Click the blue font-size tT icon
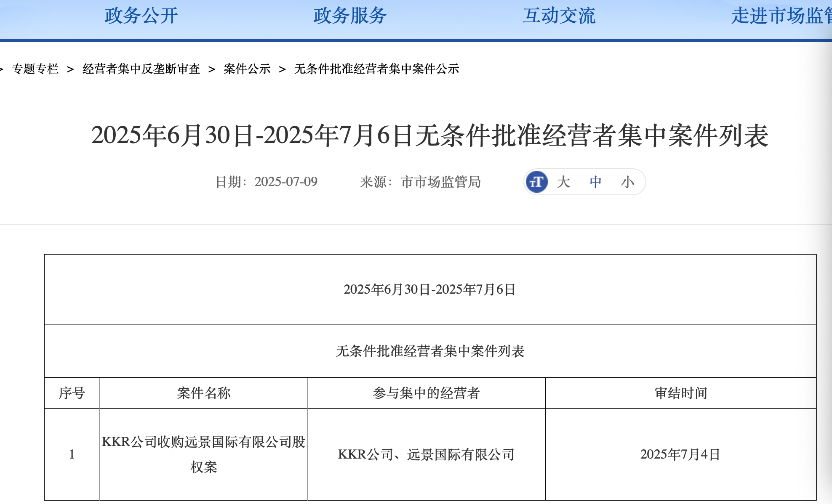This screenshot has width=832, height=504. [536, 182]
